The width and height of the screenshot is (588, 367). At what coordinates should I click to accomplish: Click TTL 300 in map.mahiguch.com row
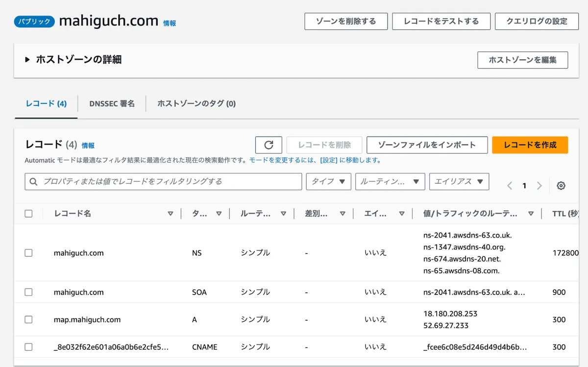point(559,319)
